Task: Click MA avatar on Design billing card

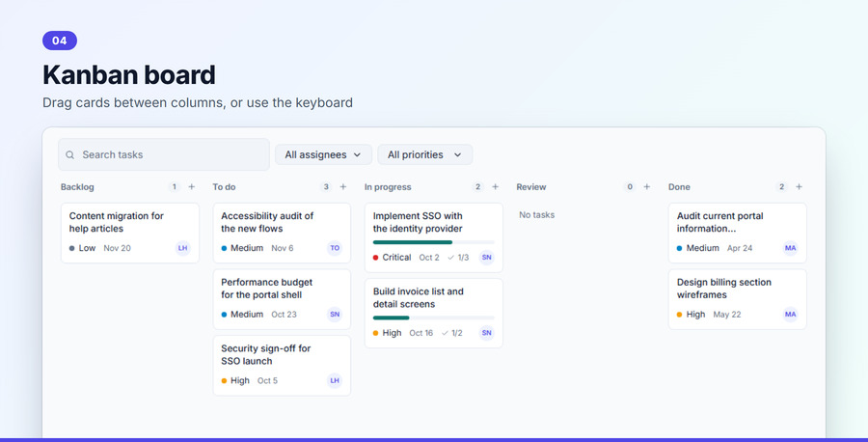Action: tap(791, 315)
